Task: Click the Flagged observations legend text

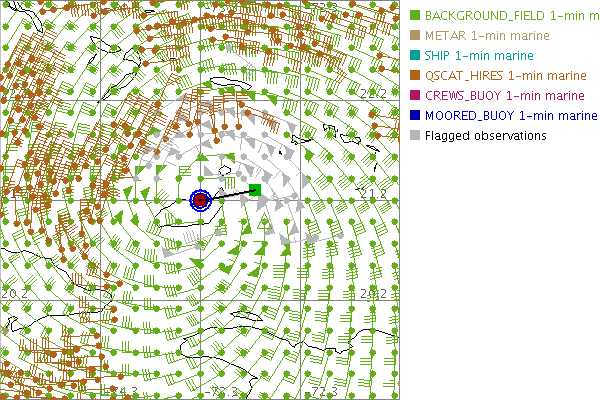Action: tap(486, 136)
